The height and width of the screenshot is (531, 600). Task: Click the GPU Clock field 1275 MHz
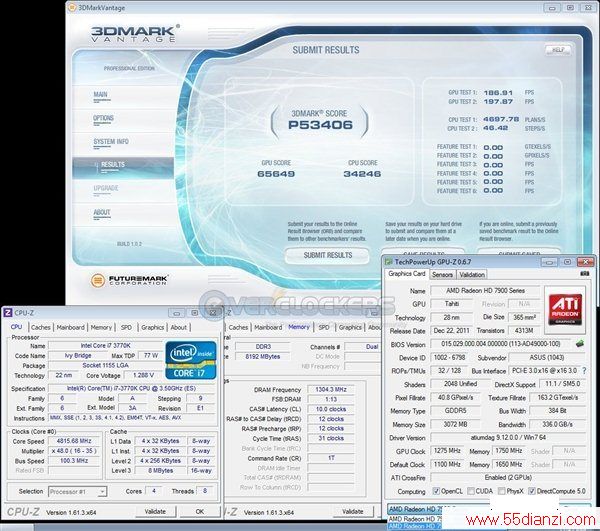click(447, 451)
